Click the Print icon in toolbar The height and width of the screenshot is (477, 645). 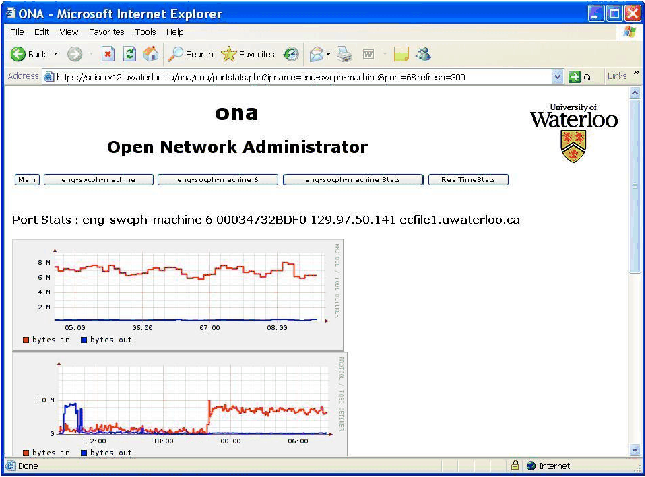345,54
